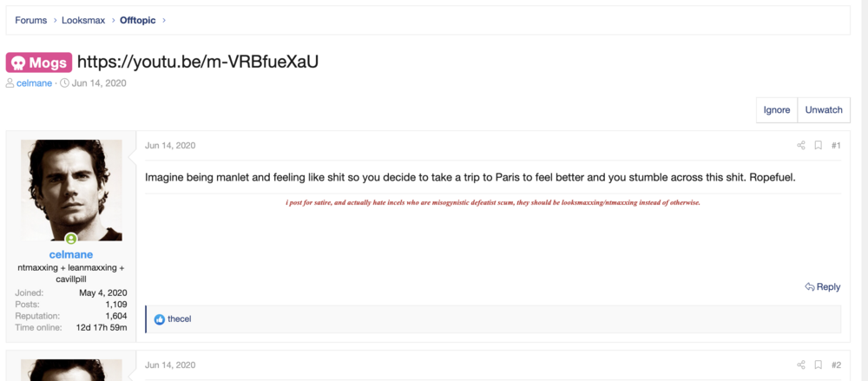Click the pink Mogs prefix tag
The height and width of the screenshot is (381, 868).
[39, 62]
